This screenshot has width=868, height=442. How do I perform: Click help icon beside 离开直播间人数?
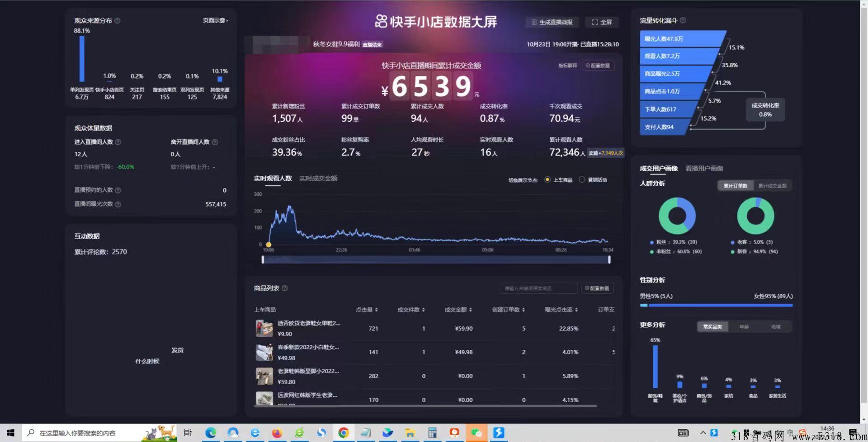pyautogui.click(x=215, y=142)
